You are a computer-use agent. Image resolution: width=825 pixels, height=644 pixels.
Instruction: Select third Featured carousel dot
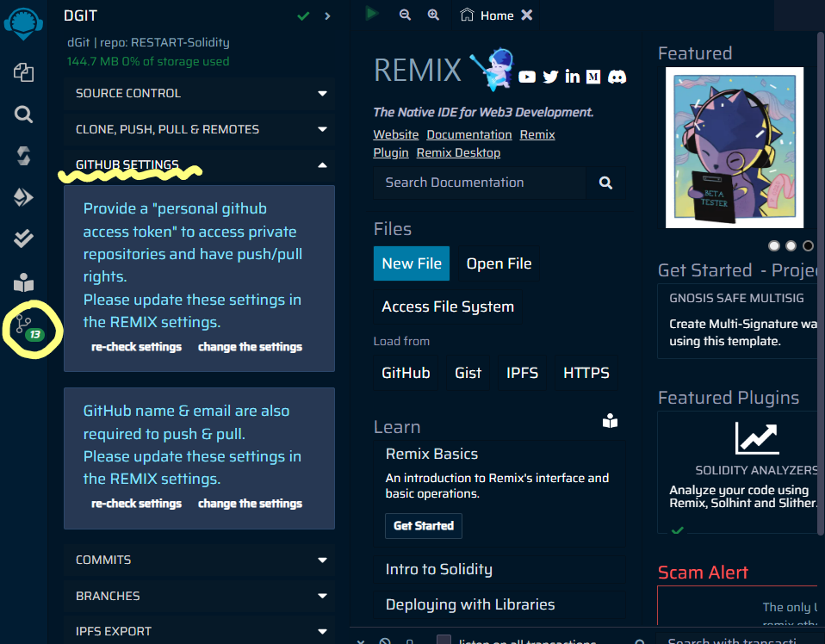(808, 245)
